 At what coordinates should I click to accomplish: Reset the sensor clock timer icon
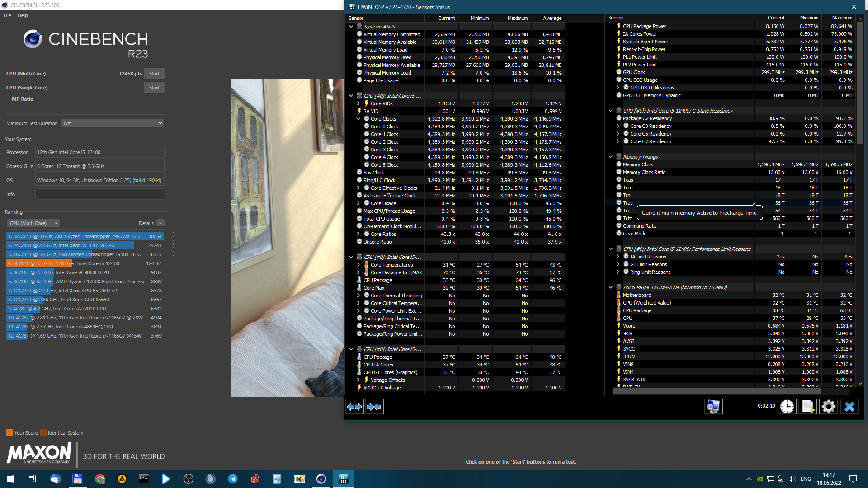pos(787,407)
